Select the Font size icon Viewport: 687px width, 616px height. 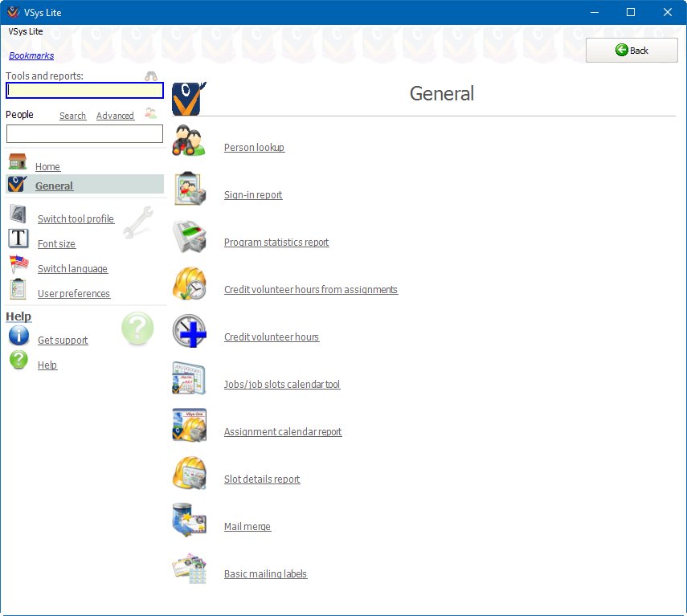pos(18,239)
